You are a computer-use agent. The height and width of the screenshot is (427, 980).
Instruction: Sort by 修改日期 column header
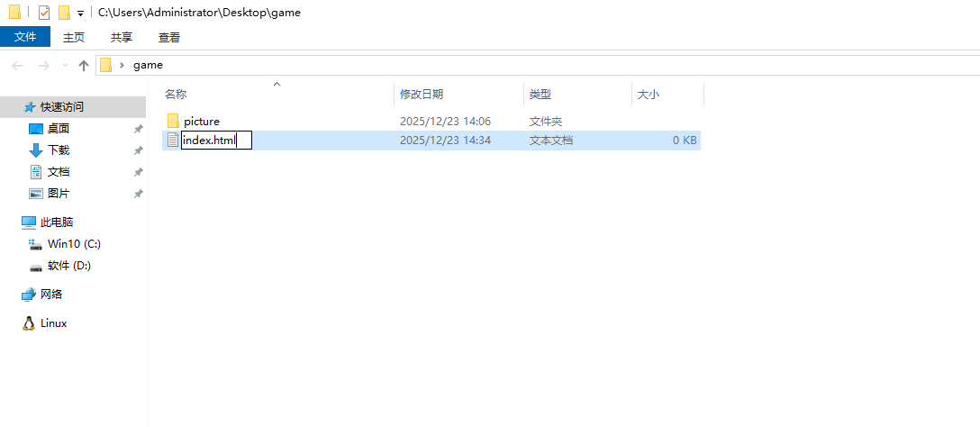pos(422,95)
